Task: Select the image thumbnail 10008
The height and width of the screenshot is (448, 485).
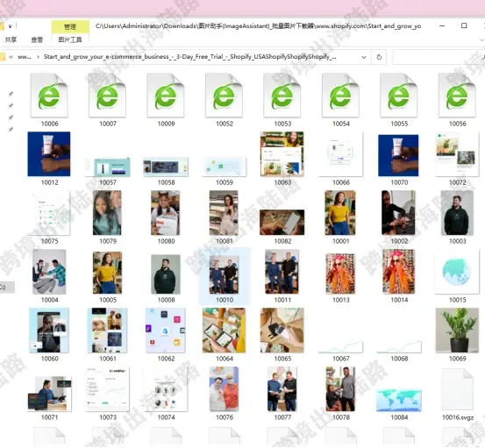Action: [166, 274]
